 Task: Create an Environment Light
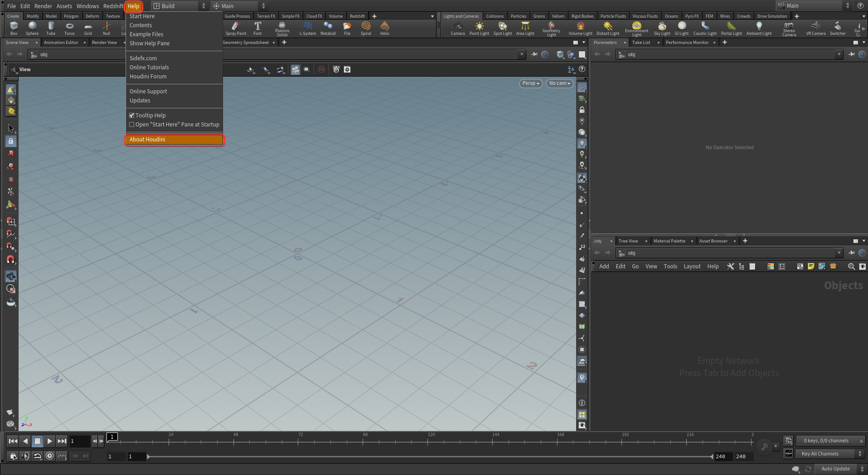pos(637,29)
